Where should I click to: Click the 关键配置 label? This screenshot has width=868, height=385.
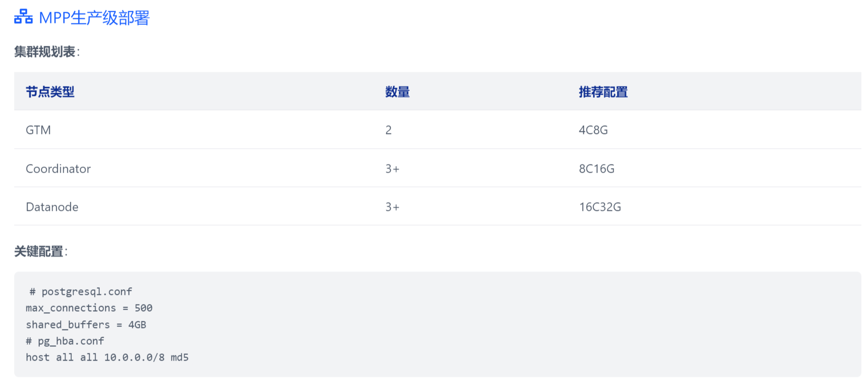(41, 252)
